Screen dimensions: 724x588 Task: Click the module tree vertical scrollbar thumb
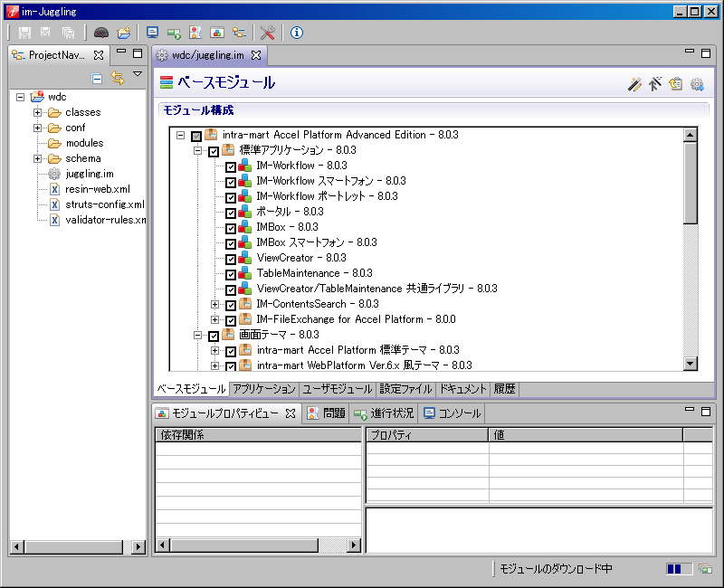click(x=691, y=184)
